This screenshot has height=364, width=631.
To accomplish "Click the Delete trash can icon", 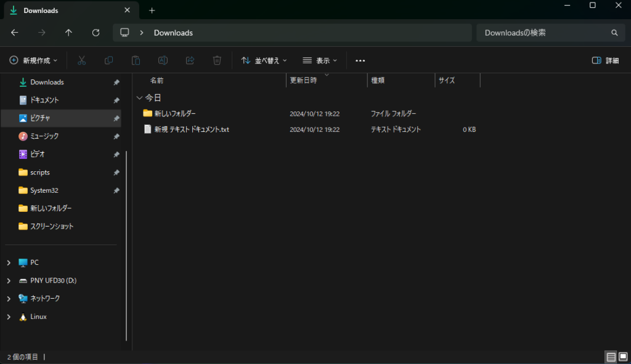I will pyautogui.click(x=217, y=60).
